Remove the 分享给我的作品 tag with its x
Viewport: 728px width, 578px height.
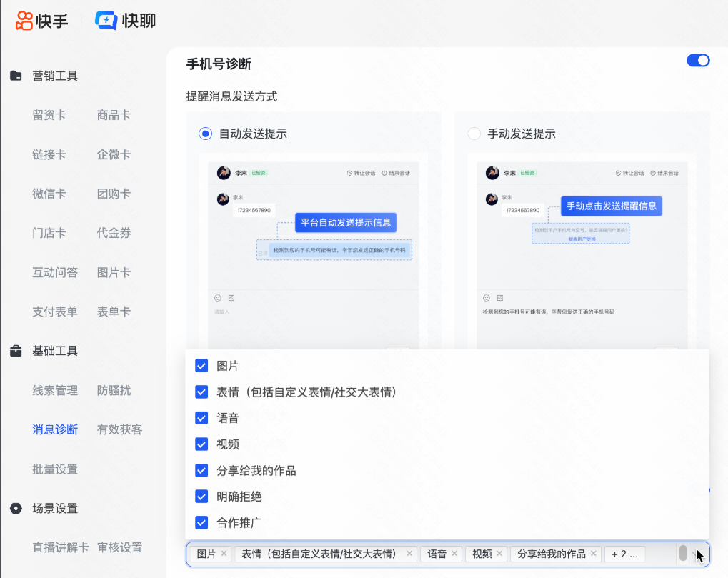(x=594, y=554)
